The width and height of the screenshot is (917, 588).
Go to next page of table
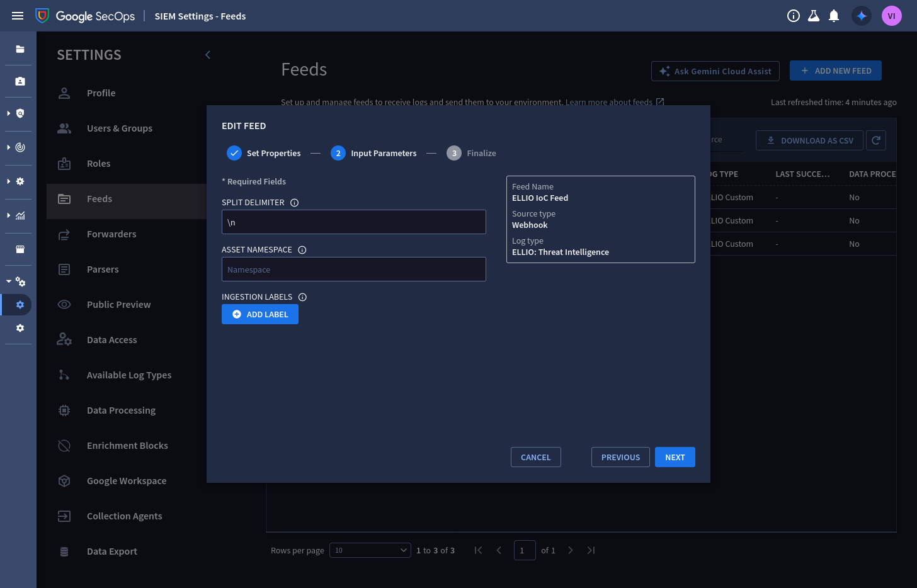(x=571, y=550)
